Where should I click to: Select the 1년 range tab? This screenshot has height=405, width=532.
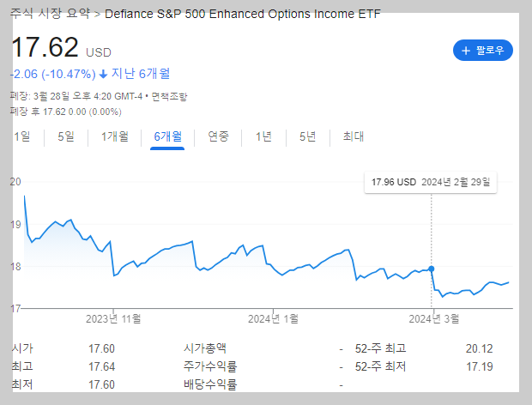coord(263,136)
